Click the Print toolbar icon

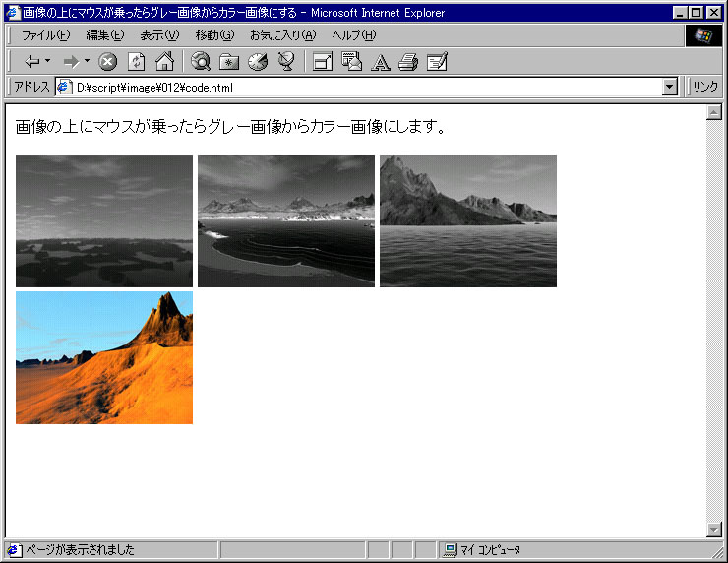408,61
